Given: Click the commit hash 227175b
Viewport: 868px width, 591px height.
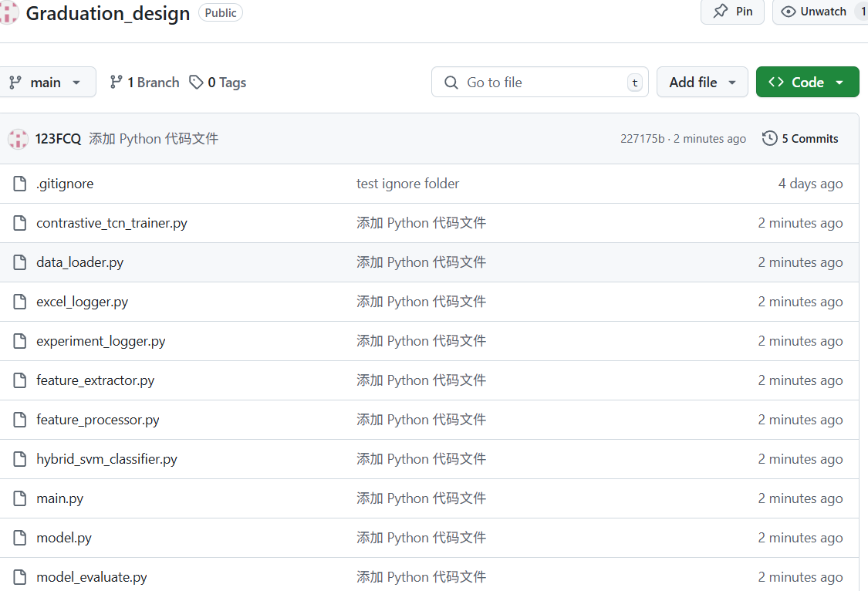Looking at the screenshot, I should 642,138.
